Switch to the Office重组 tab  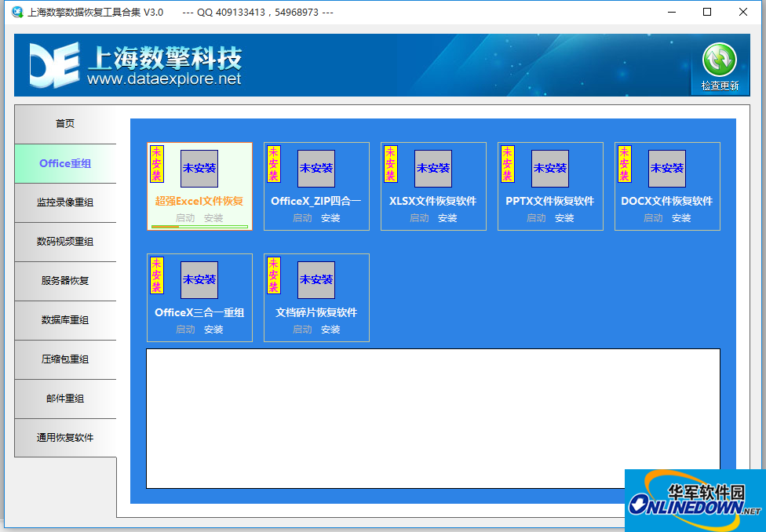[x=65, y=164]
